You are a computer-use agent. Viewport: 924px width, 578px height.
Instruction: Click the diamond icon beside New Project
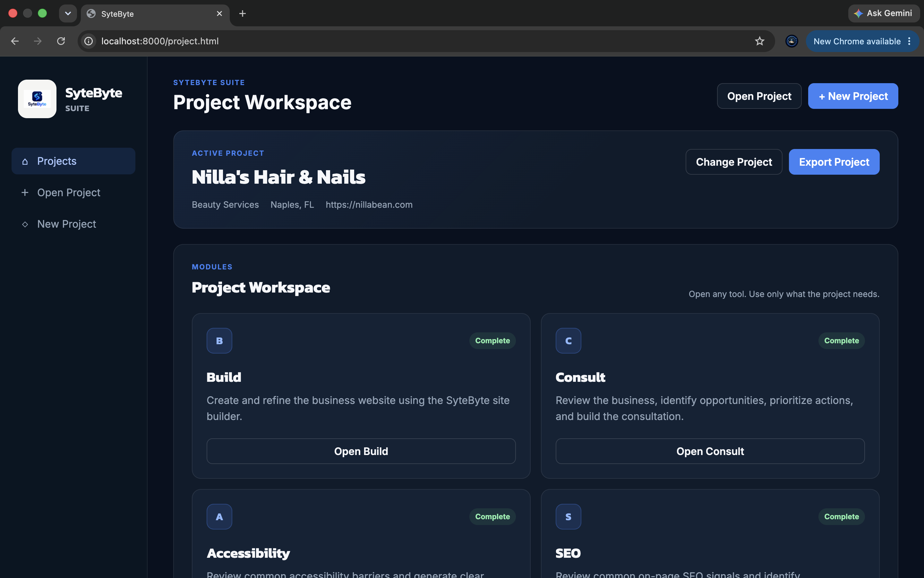coord(25,224)
